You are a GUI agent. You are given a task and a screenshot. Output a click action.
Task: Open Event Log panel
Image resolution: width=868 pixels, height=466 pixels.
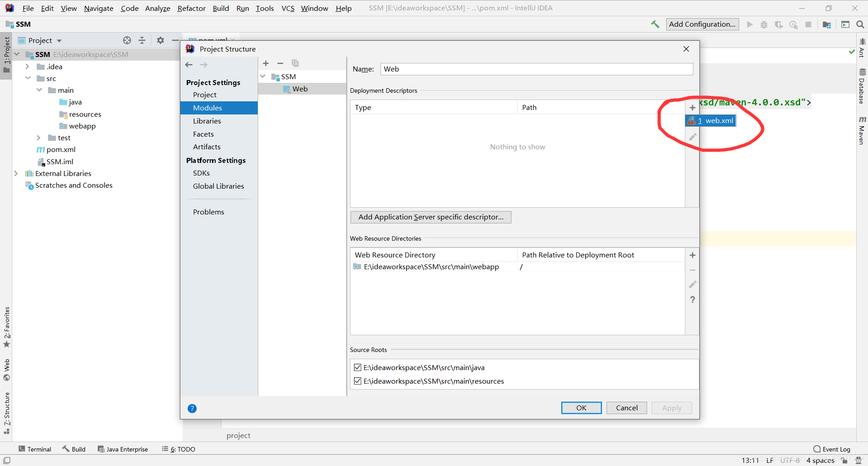(x=832, y=449)
